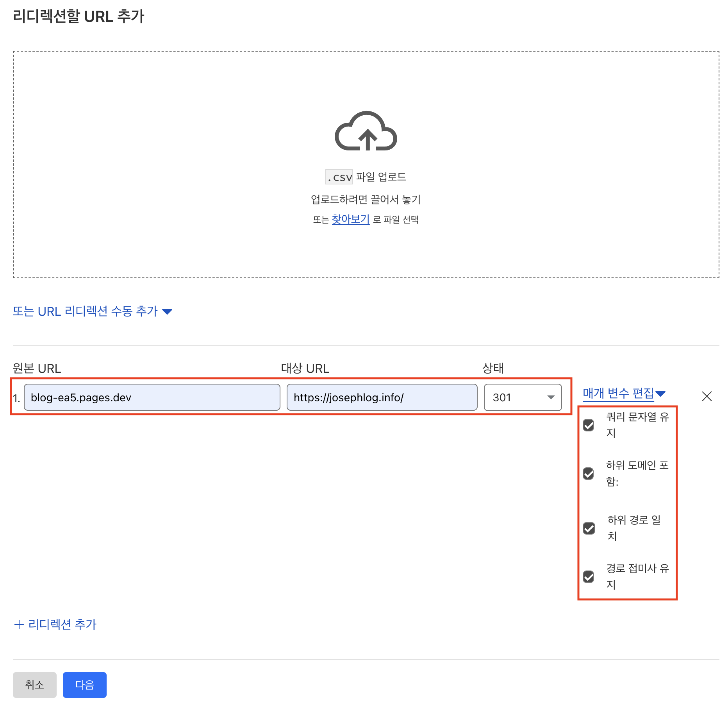The height and width of the screenshot is (719, 728).
Task: Uncheck the 쿼리 문자열 유지 checkbox
Action: tap(589, 425)
